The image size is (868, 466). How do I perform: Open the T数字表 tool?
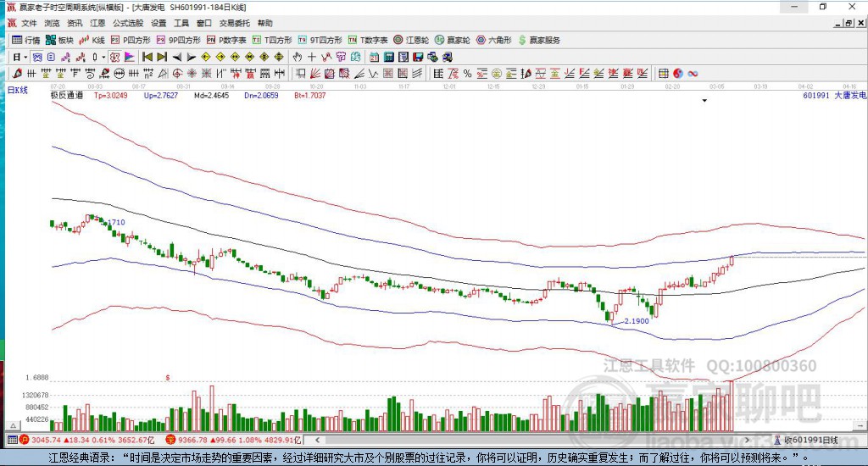[368, 40]
